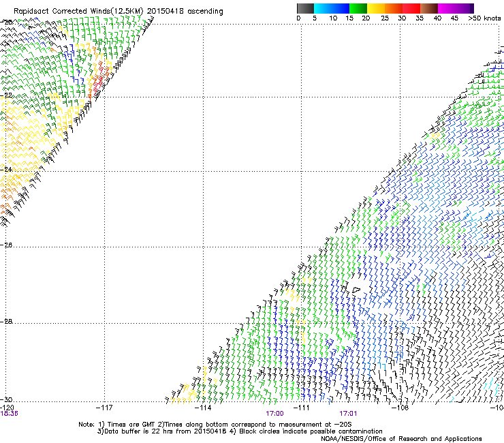Click the legend label '25'
The height and width of the screenshot is (443, 504).
coord(385,18)
